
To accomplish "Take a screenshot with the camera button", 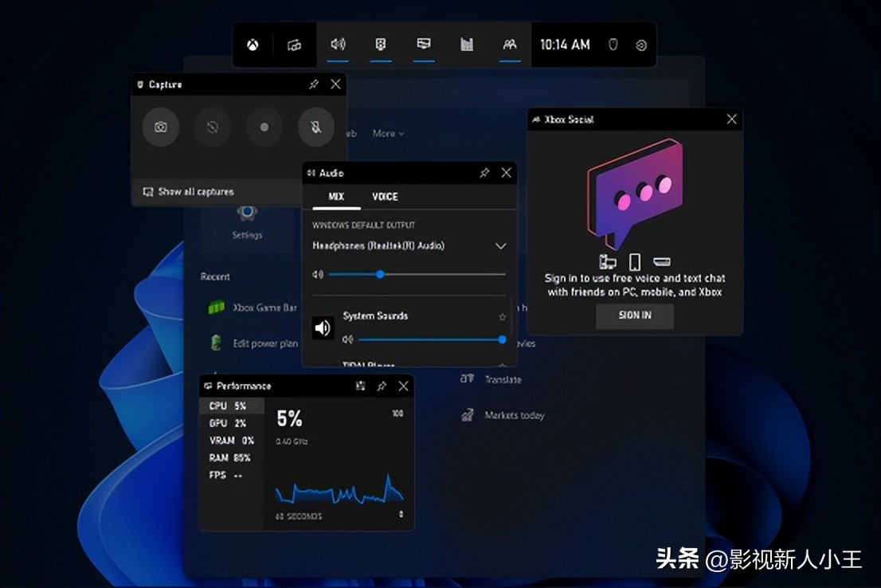I will [161, 127].
